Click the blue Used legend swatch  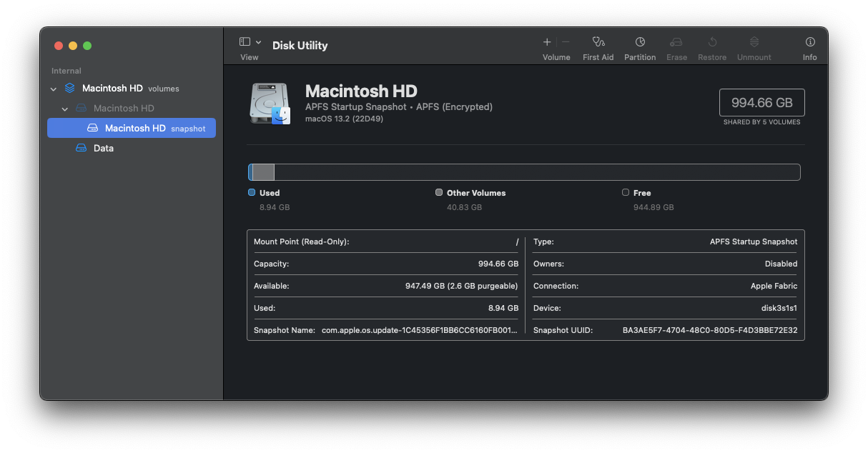(252, 192)
